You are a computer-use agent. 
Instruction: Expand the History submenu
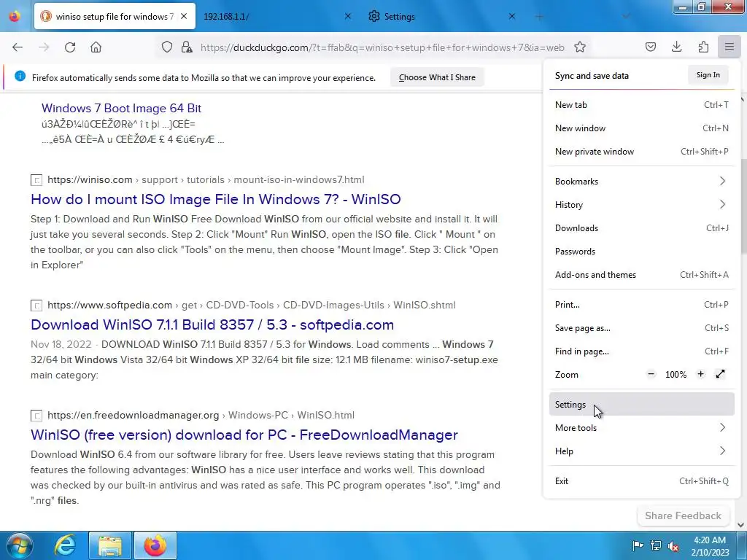(x=641, y=205)
